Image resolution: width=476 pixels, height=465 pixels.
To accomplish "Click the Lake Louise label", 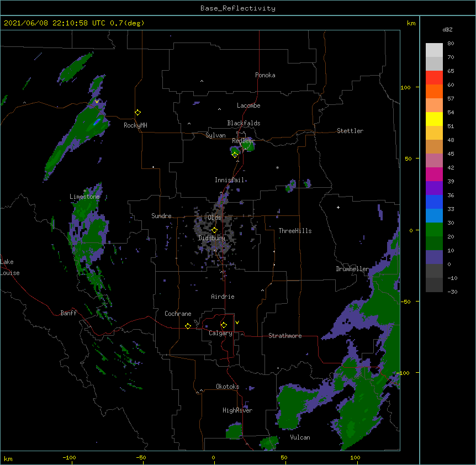I will pos(10,267).
